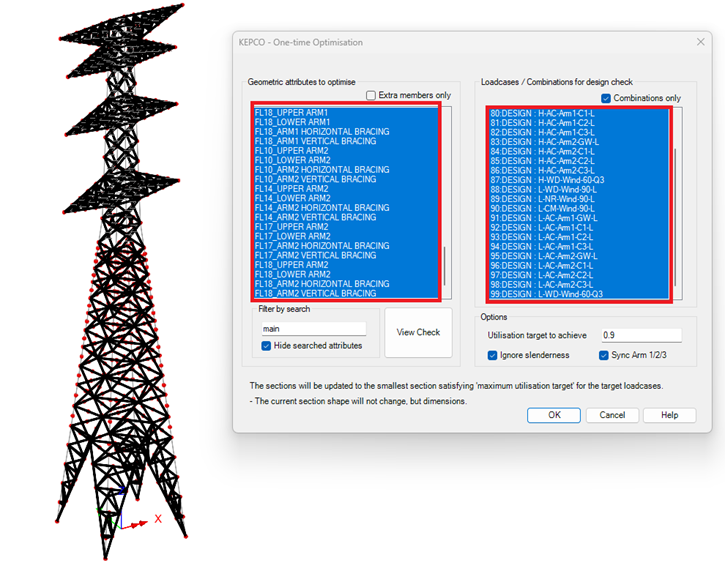Open Help for the optimisation dialog
This screenshot has width=725, height=571.
(x=669, y=415)
